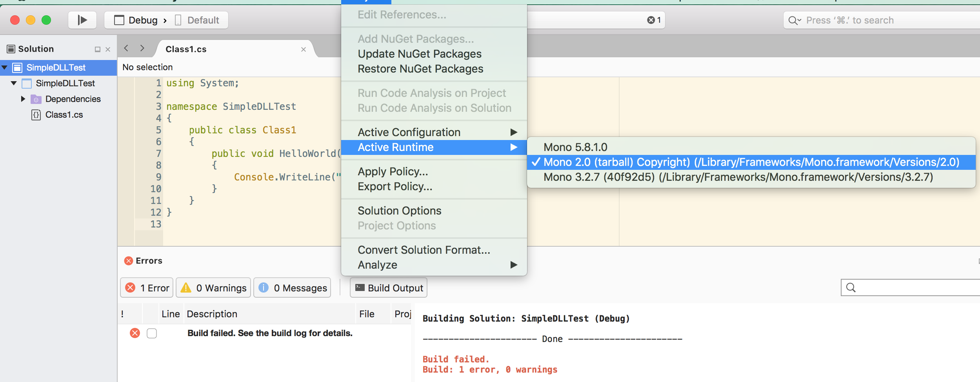Click the Run (play) button in toolbar
The width and height of the screenshot is (980, 382).
[x=82, y=20]
